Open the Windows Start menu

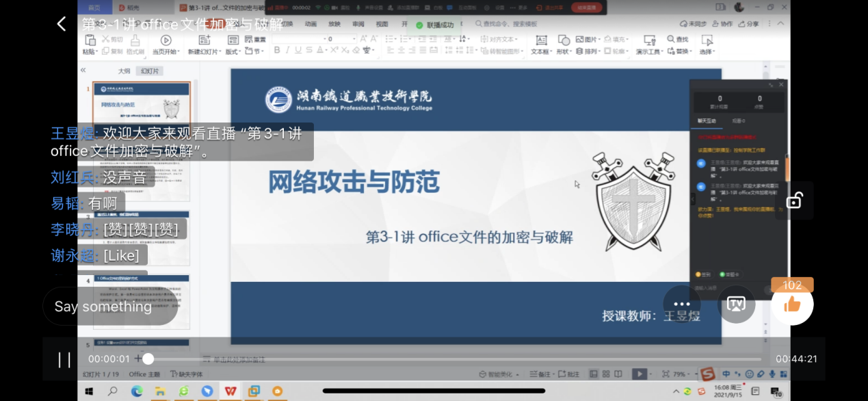coord(89,391)
